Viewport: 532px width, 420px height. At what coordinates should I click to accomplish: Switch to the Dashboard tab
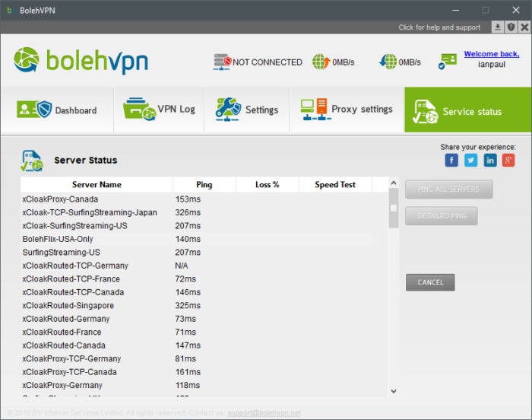tap(57, 110)
